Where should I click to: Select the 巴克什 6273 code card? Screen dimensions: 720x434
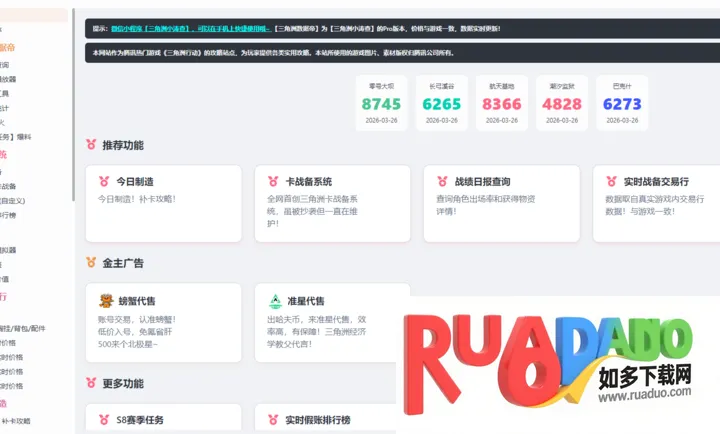click(622, 103)
